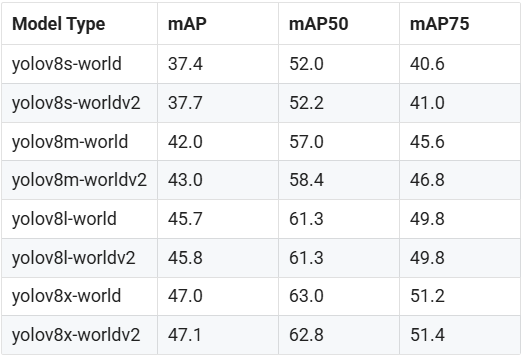This screenshot has height=360, width=525.
Task: Click the 51.4 mAP75 value
Action: (427, 335)
